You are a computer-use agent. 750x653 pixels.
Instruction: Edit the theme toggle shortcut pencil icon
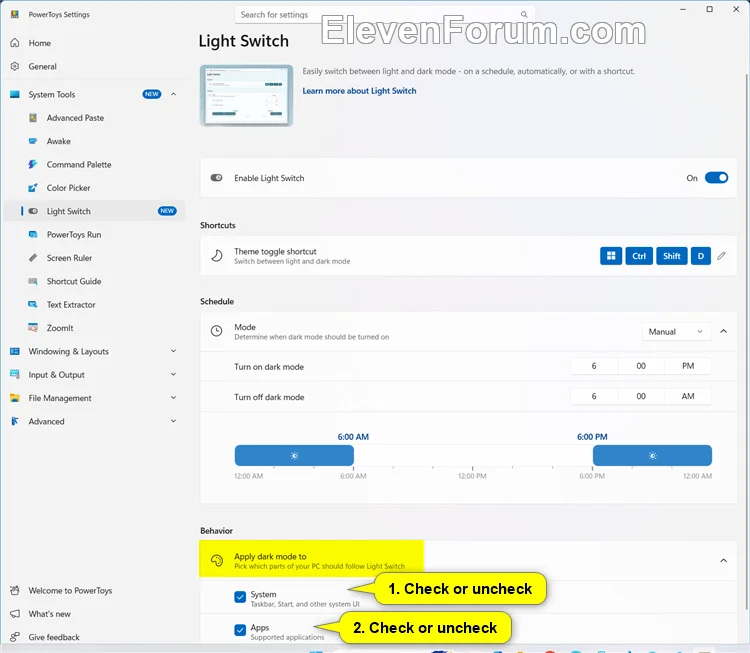[x=721, y=256]
